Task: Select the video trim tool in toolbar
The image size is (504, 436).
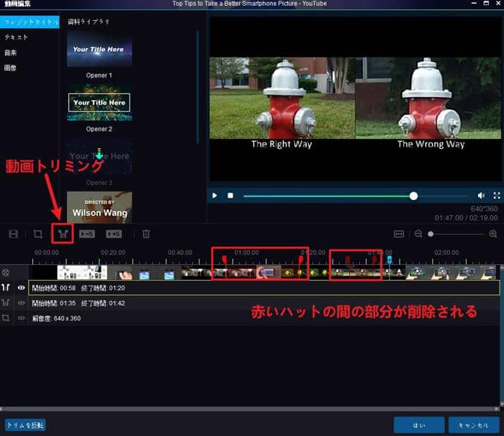Action: click(63, 234)
